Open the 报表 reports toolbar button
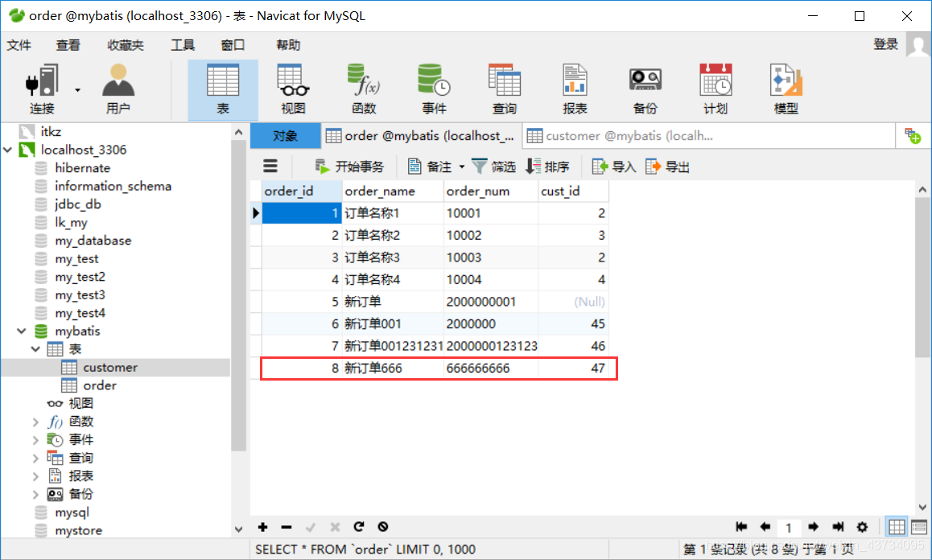 (575, 89)
